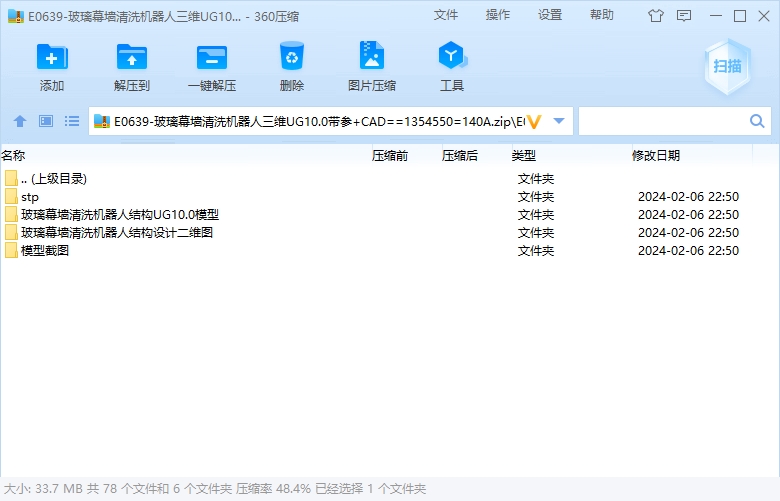Image resolution: width=780 pixels, height=501 pixels.
Task: Click 文件夹 type text in 模型截图 row
Action: click(x=536, y=250)
